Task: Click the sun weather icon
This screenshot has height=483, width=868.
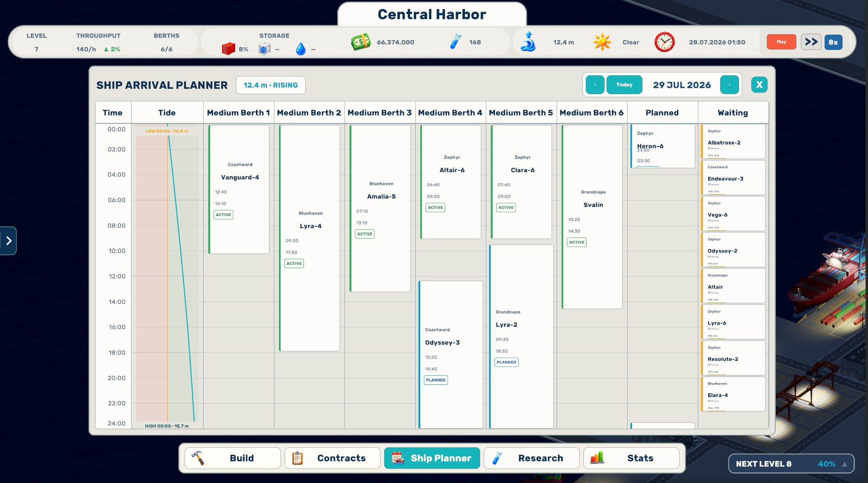Action: (x=602, y=42)
